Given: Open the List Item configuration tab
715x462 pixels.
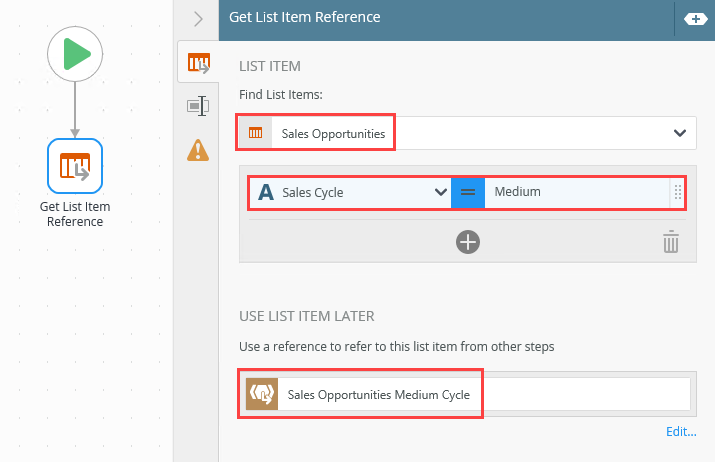Looking at the screenshot, I should coord(198,63).
